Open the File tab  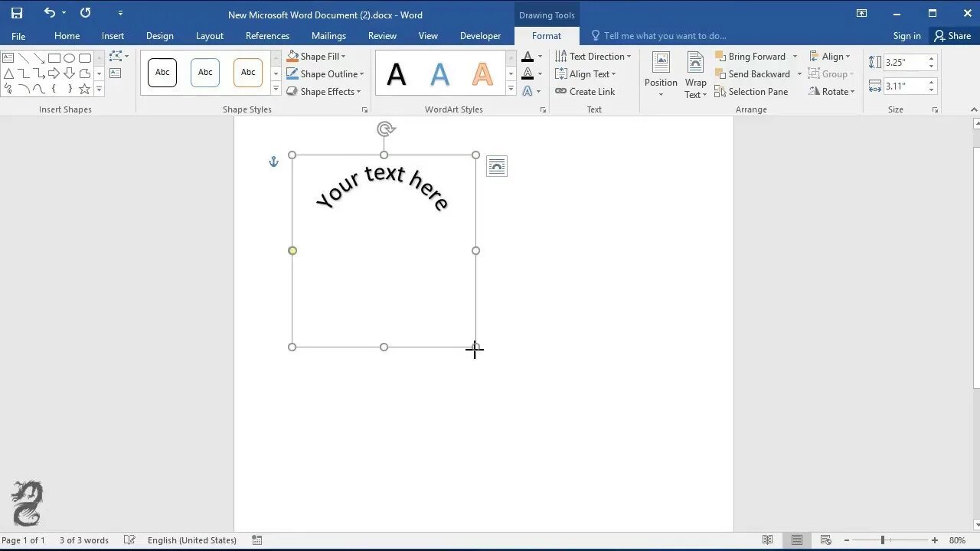18,36
